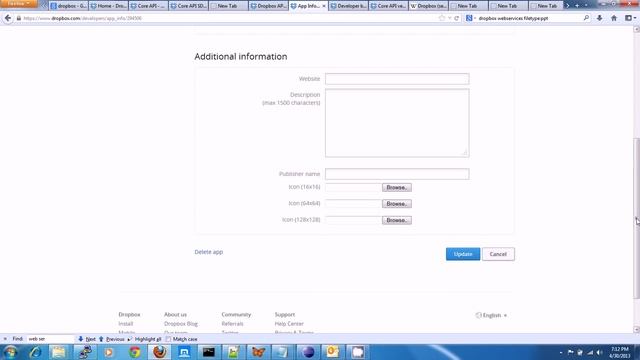The width and height of the screenshot is (640, 360).
Task: Open the Dropbox Blog footer link
Action: tap(181, 324)
